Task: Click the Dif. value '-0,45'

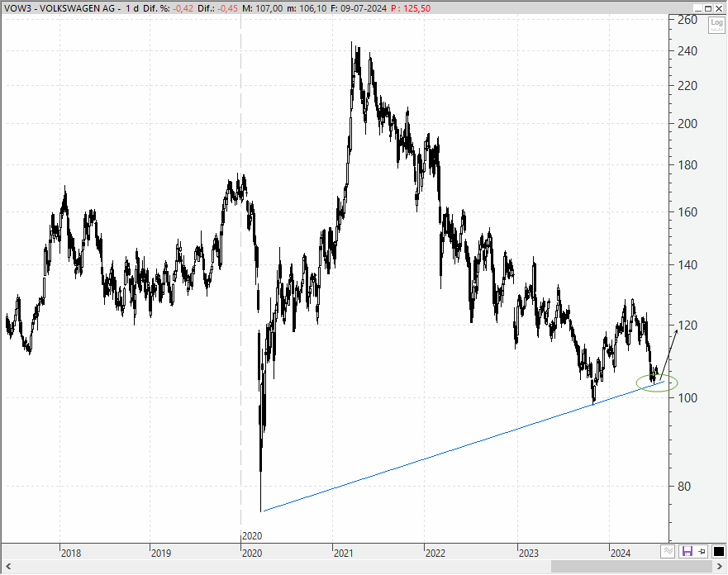Action: 228,8
